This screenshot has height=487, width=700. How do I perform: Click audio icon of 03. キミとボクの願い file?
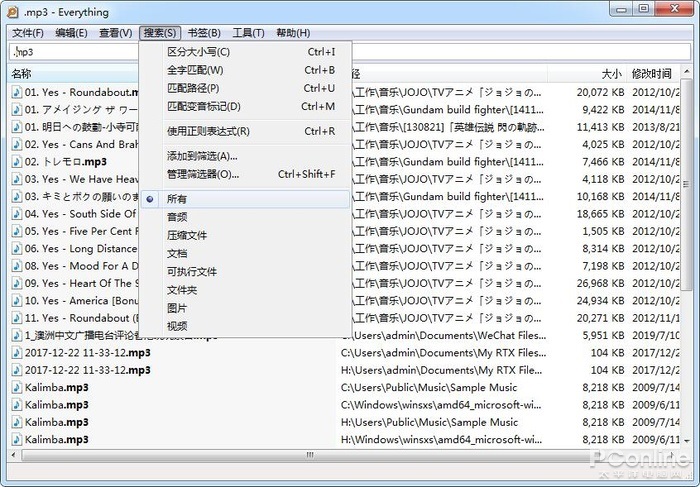click(x=17, y=197)
